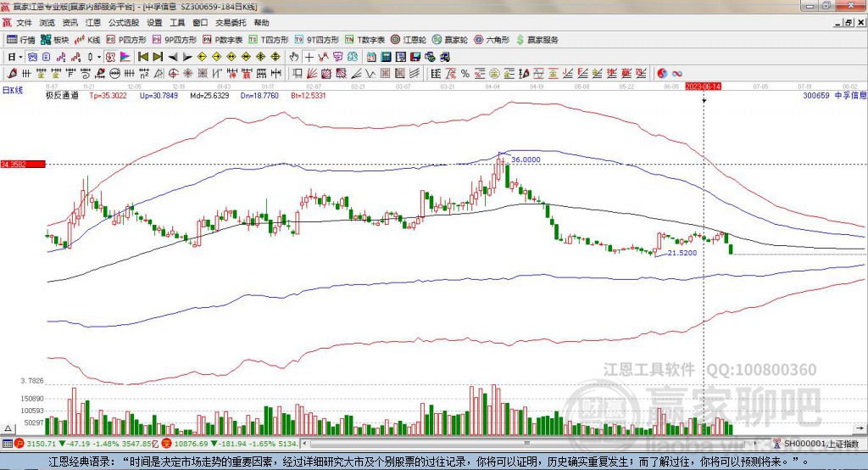Click the calendar date icon
The width and height of the screenshot is (868, 470).
click(371, 57)
